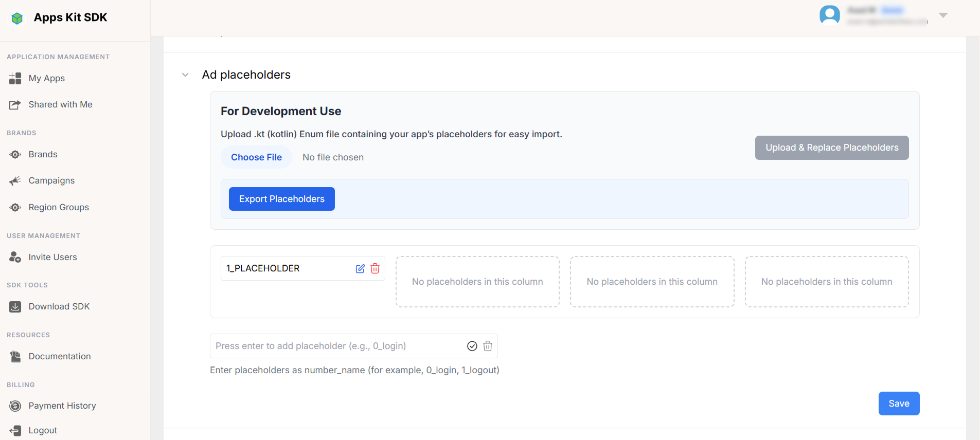Click the Save button
Image resolution: width=980 pixels, height=440 pixels.
click(x=899, y=404)
